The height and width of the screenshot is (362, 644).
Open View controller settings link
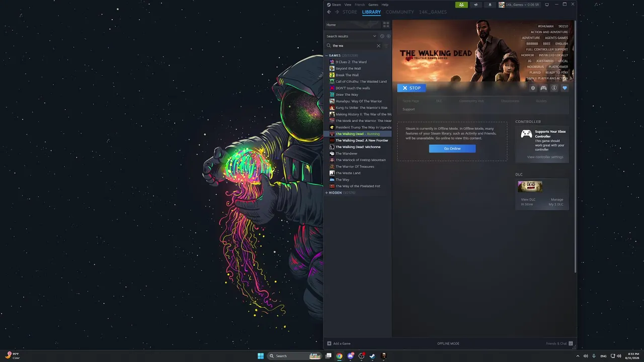click(x=545, y=157)
